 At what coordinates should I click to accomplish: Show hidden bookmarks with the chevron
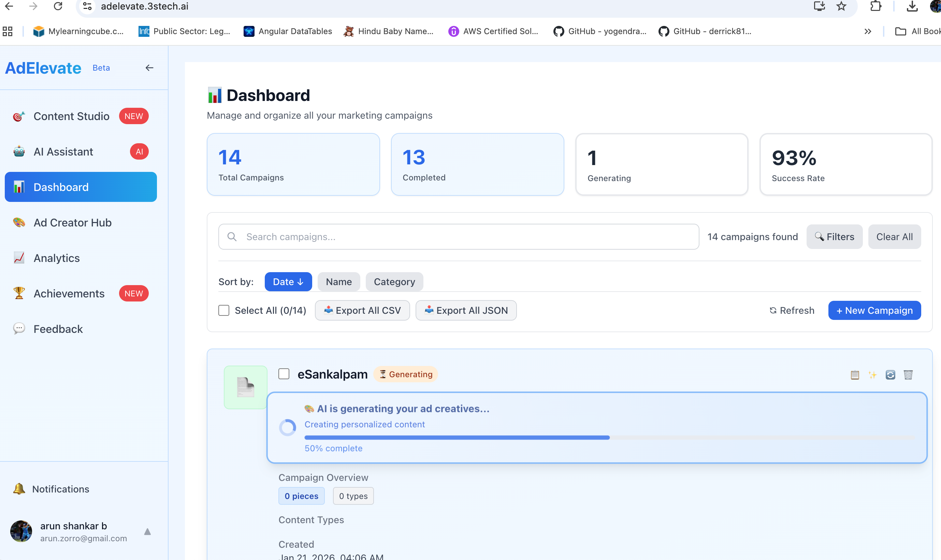point(867,31)
